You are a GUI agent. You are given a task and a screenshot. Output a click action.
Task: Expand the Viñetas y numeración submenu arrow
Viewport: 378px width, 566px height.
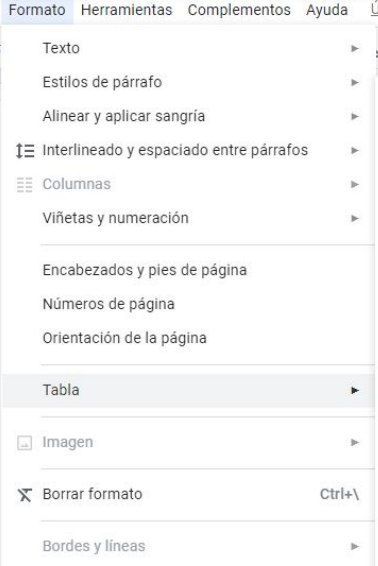click(x=355, y=218)
